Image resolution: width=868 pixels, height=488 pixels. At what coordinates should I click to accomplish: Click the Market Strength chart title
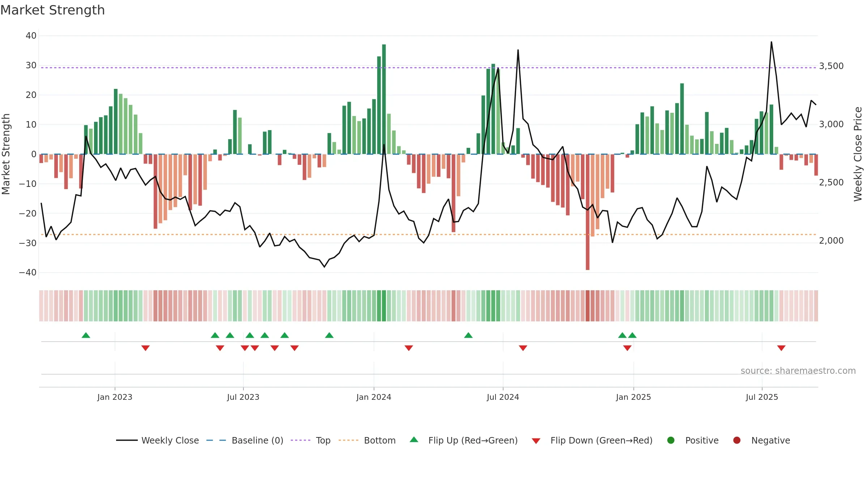point(52,10)
